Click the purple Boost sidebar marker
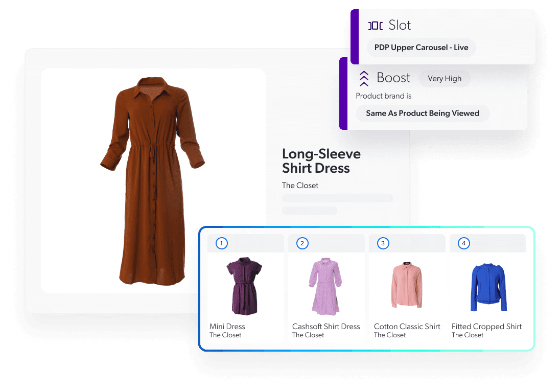 click(343, 94)
